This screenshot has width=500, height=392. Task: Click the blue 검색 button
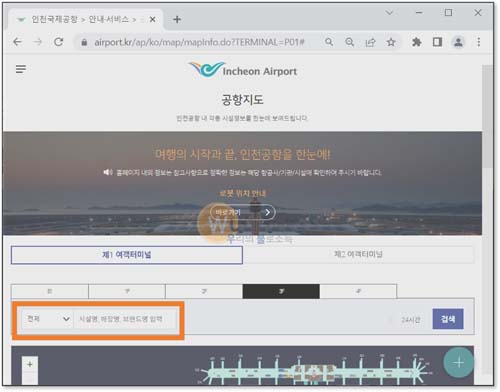pos(448,319)
